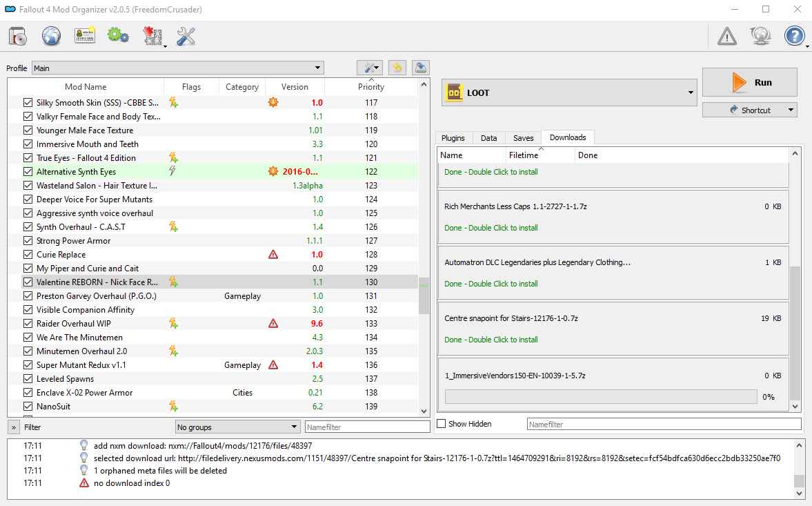The width and height of the screenshot is (812, 506).
Task: Click Done link under Centre snapoint download
Action: 491,340
